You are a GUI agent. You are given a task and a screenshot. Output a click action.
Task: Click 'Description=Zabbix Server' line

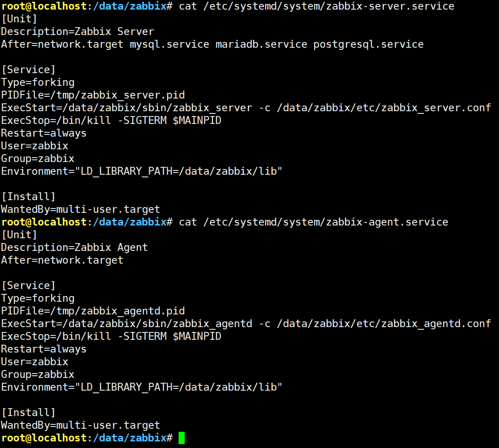click(77, 32)
